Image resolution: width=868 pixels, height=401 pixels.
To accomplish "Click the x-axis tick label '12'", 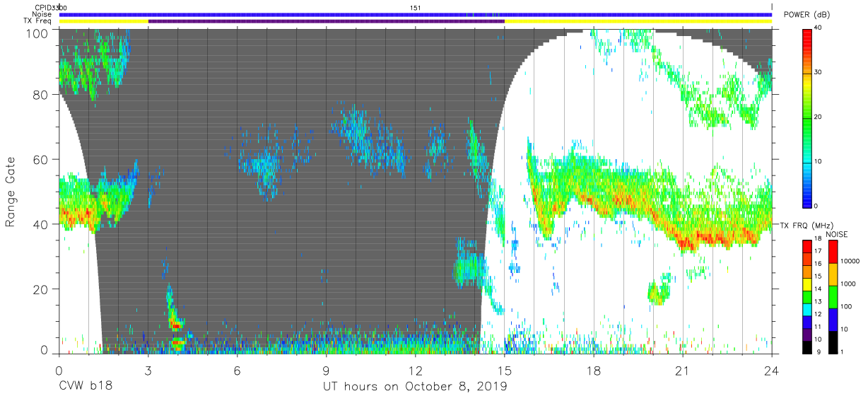I will click(416, 370).
